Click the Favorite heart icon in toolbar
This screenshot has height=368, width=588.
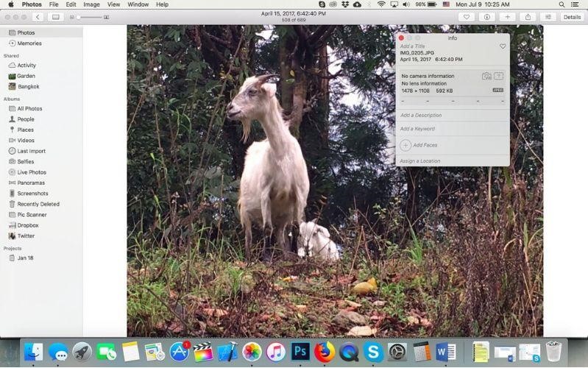point(467,17)
